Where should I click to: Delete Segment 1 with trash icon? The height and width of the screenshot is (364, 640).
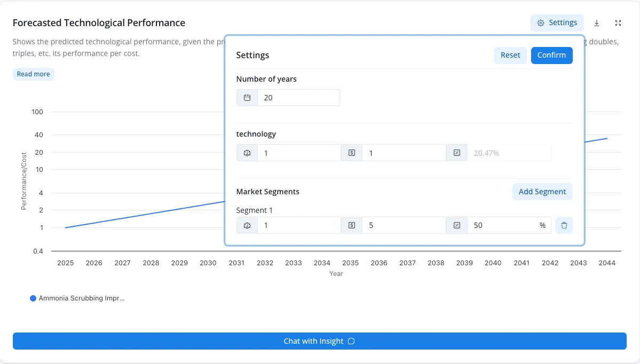(564, 225)
